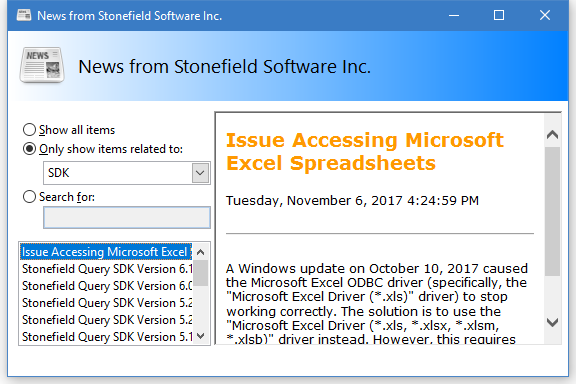Click the SDK combo box field
Image resolution: width=576 pixels, height=384 pixels.
tap(127, 173)
